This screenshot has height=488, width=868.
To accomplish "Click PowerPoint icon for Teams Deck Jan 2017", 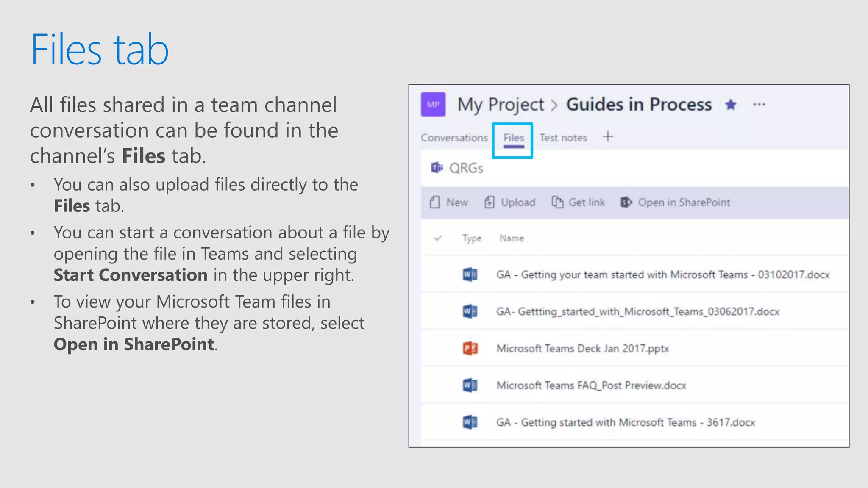I will [470, 348].
